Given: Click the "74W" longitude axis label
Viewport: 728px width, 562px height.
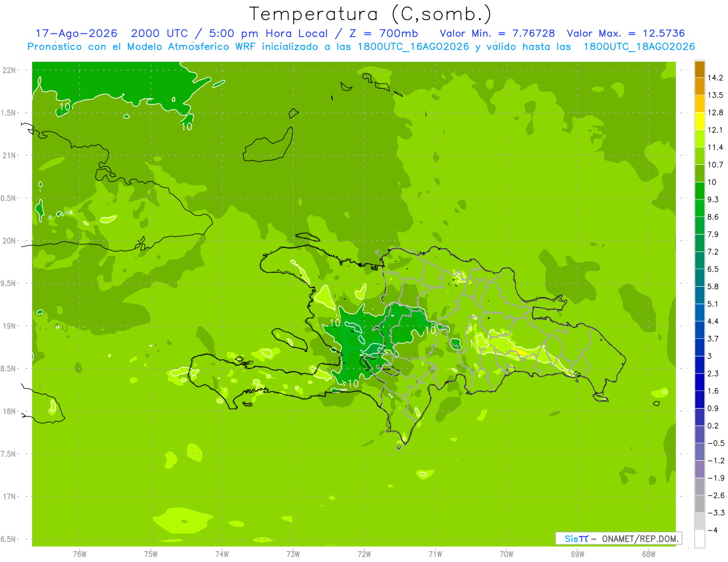Looking at the screenshot, I should 222,554.
